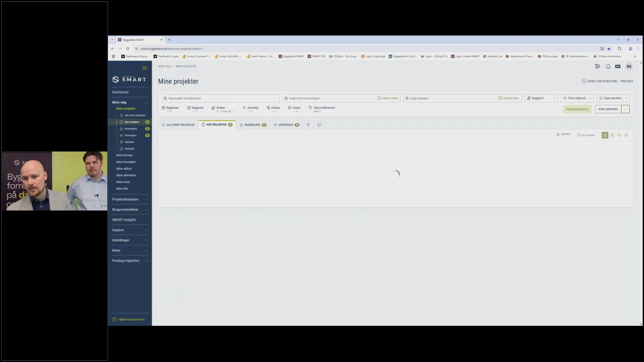Screen dimensions: 644x362
Task: Reload the browser page
Action: [x=127, y=49]
